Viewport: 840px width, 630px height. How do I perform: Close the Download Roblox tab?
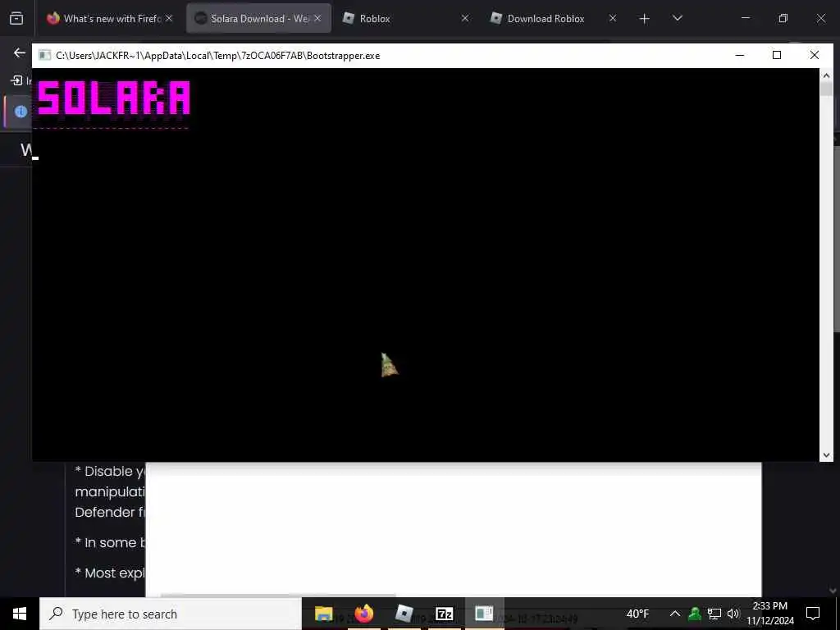(x=613, y=18)
